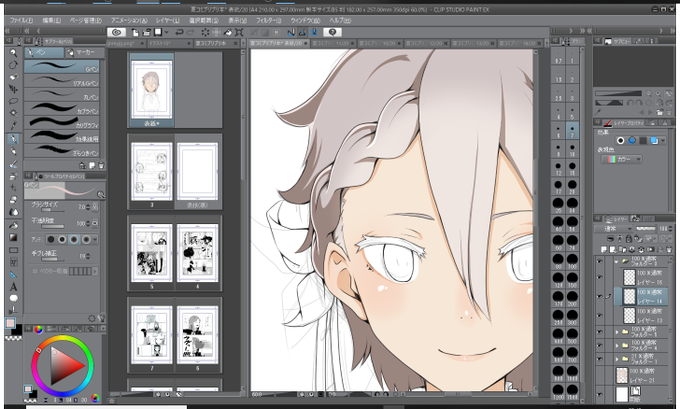Select the Blend water-drop tool
680x409 pixels.
(13, 212)
